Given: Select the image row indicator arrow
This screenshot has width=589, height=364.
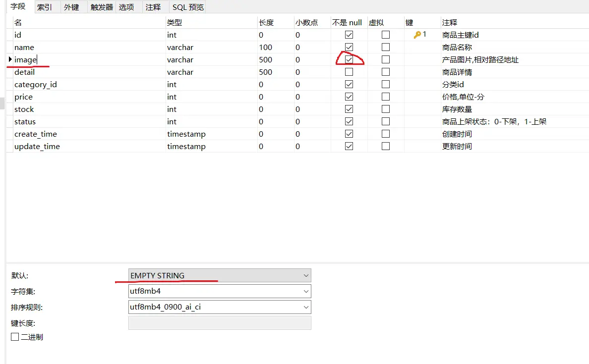Looking at the screenshot, I should (x=10, y=59).
